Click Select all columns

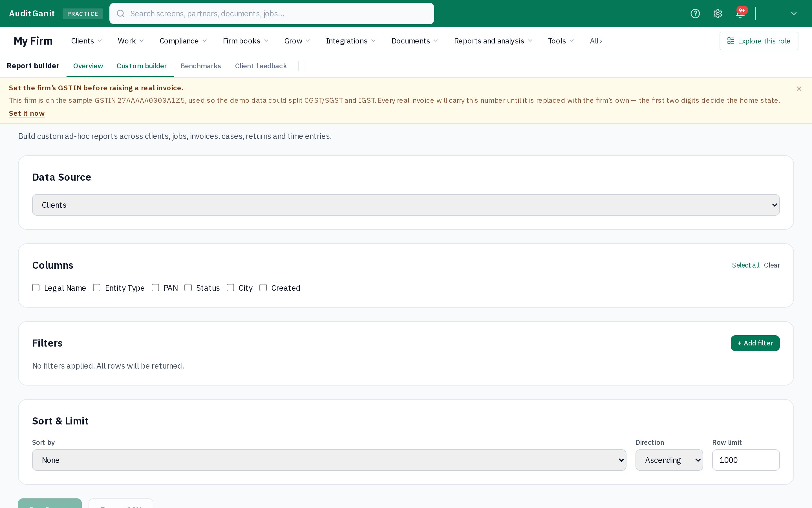click(x=745, y=265)
